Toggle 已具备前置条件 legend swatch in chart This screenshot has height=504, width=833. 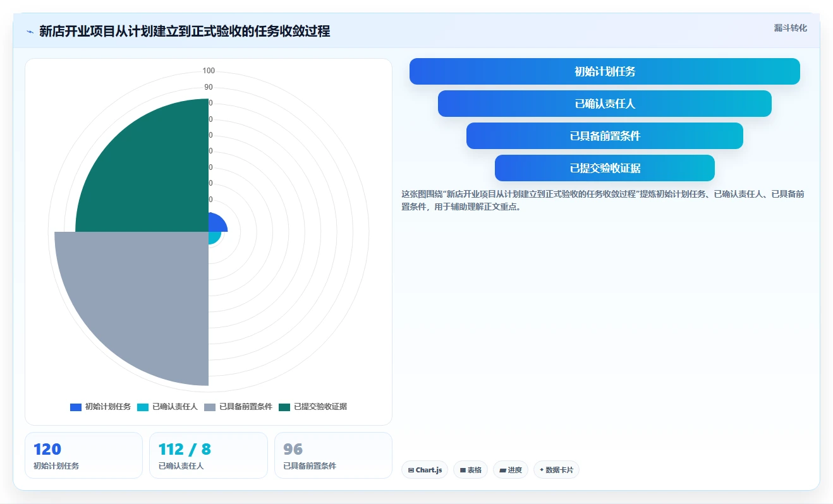click(x=210, y=407)
